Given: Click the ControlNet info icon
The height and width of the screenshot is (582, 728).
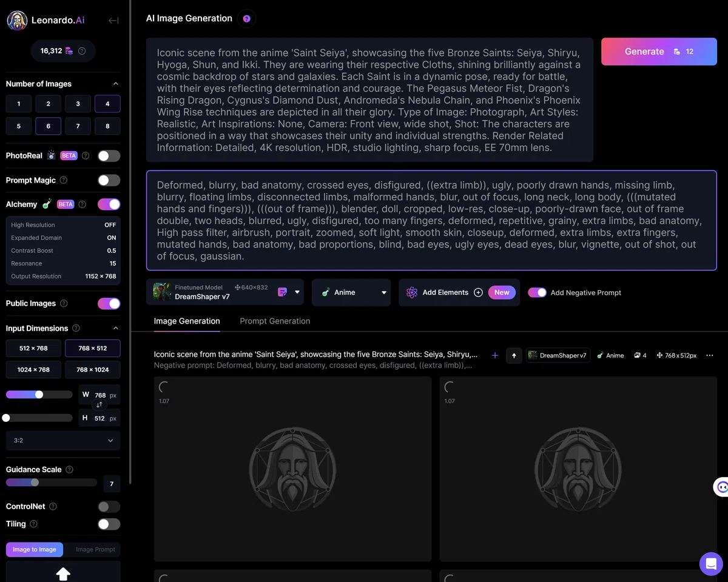Looking at the screenshot, I should 53,506.
